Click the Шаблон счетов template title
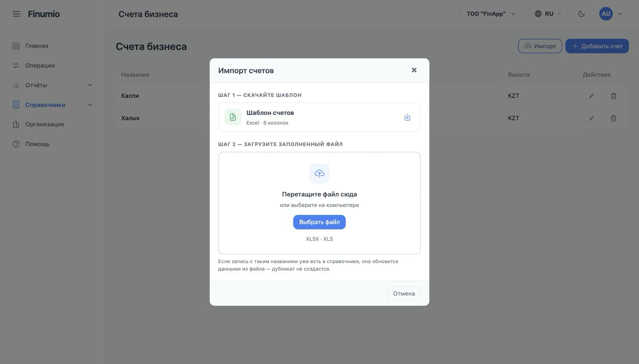This screenshot has width=639, height=364. click(270, 113)
